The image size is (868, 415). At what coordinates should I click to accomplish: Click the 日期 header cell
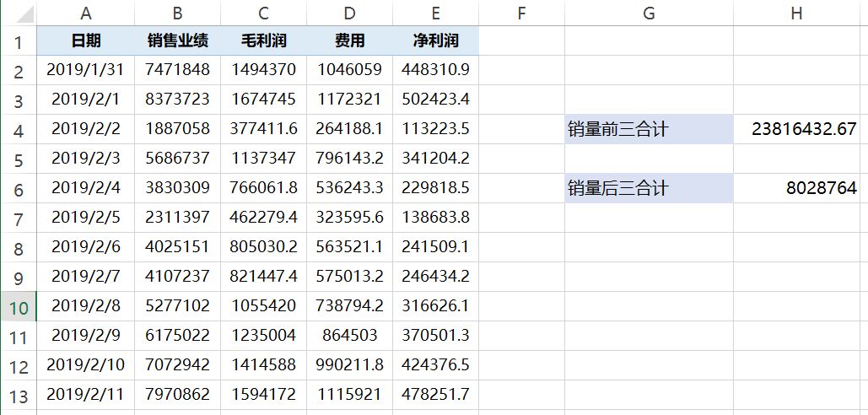86,40
